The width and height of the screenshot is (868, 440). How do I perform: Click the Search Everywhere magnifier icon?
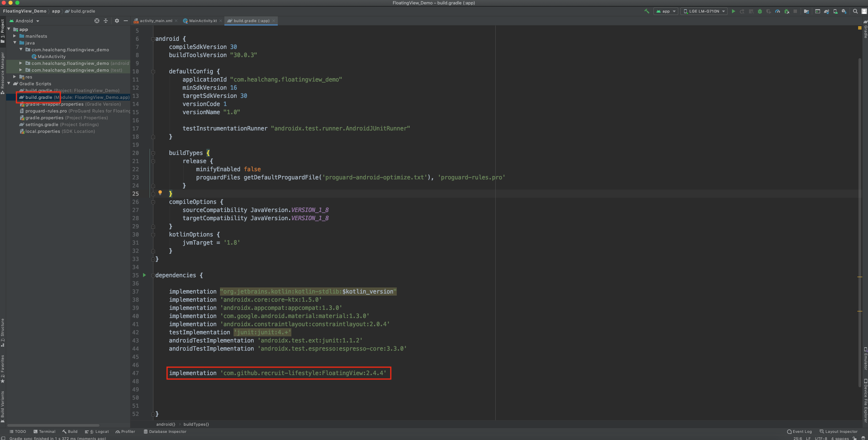point(855,11)
